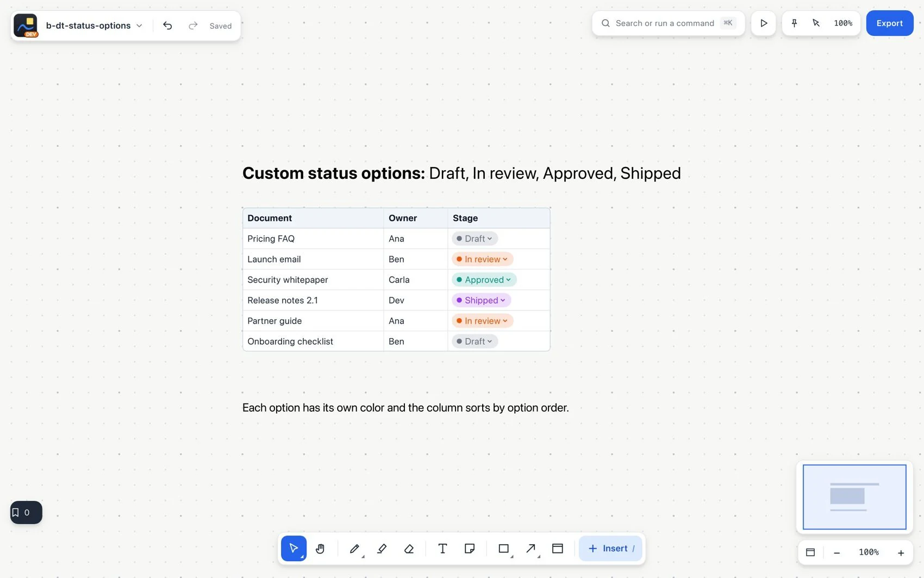Focus the Search or run a command field
This screenshot has width=924, height=578.
click(668, 23)
